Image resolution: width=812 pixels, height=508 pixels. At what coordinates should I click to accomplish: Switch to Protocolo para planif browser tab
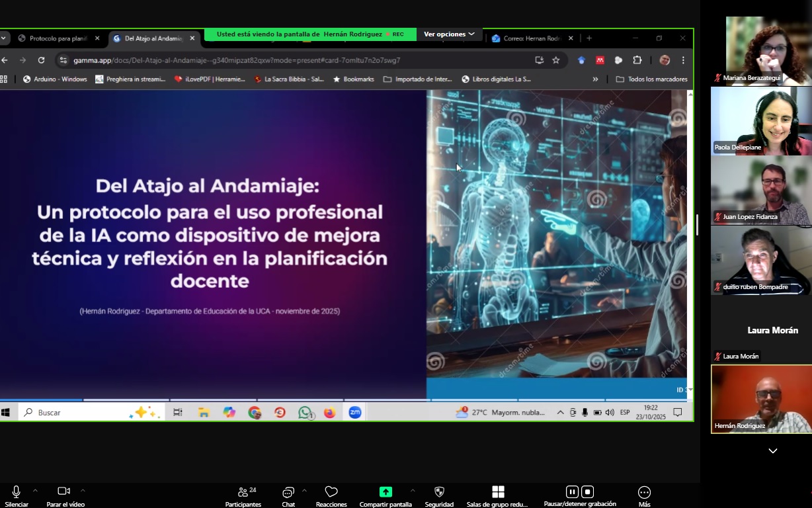[58, 38]
